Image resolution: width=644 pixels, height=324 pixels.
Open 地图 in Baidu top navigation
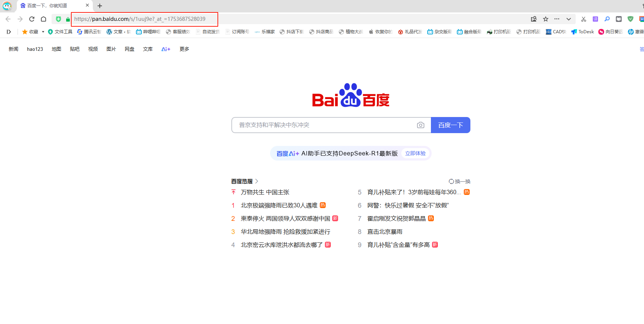point(56,49)
